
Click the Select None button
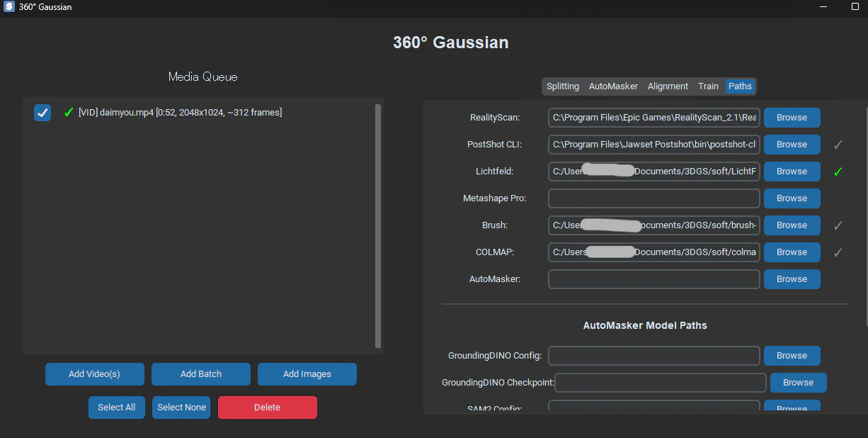point(181,408)
